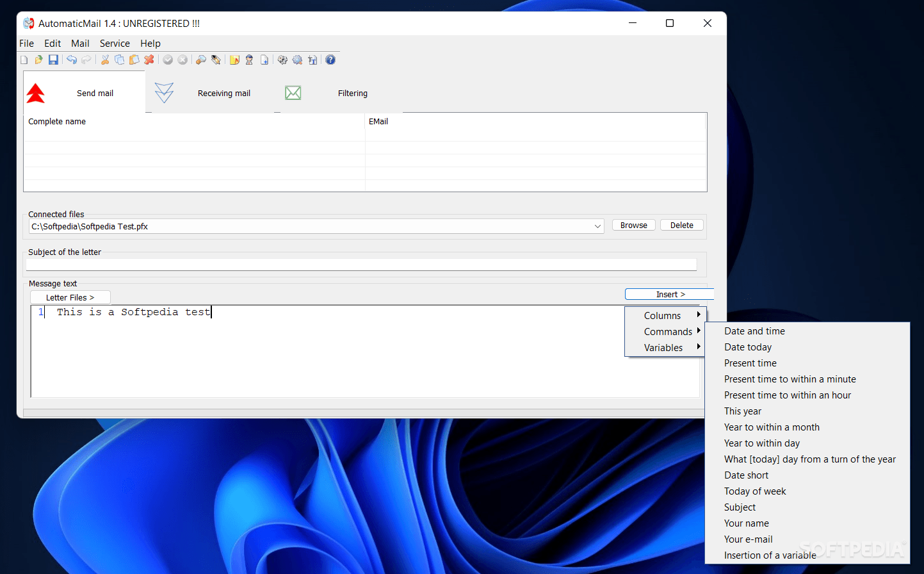Screen dimensions: 924x574
Task: Click the AutomaticMail app icon in title bar
Action: [x=29, y=24]
